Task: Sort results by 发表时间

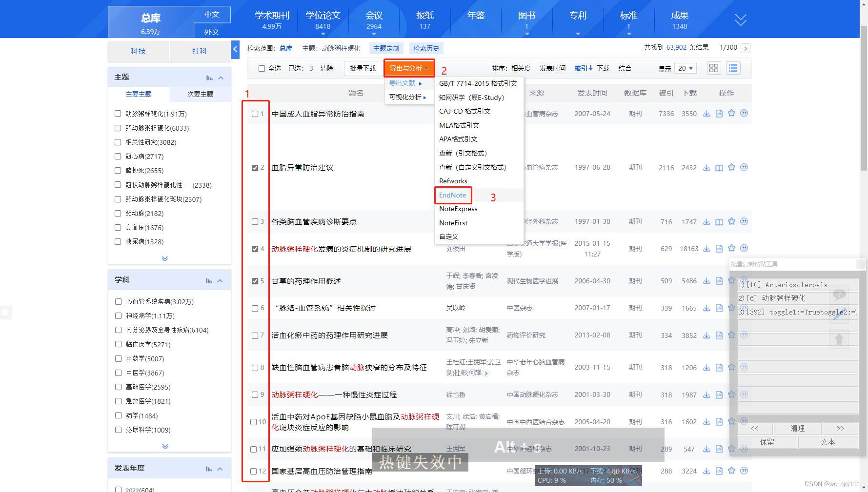Action: click(x=552, y=68)
